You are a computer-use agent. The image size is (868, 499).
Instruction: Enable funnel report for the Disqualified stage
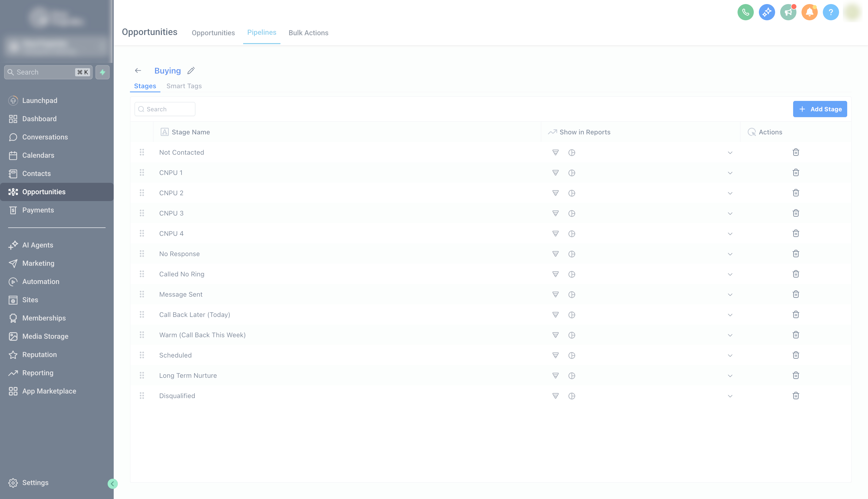pyautogui.click(x=556, y=396)
